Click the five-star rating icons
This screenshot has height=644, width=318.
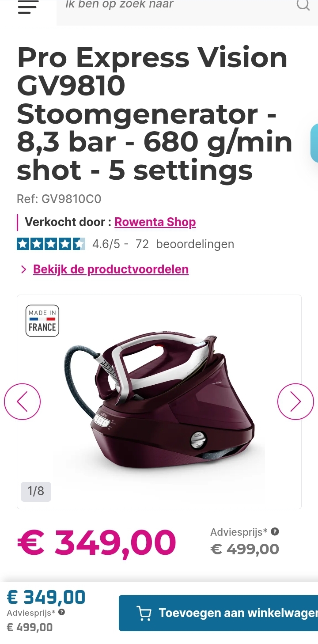point(51,244)
